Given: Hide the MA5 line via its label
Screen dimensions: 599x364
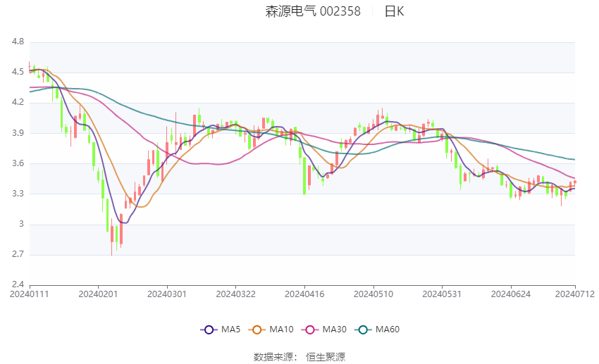Looking at the screenshot, I should click(230, 330).
